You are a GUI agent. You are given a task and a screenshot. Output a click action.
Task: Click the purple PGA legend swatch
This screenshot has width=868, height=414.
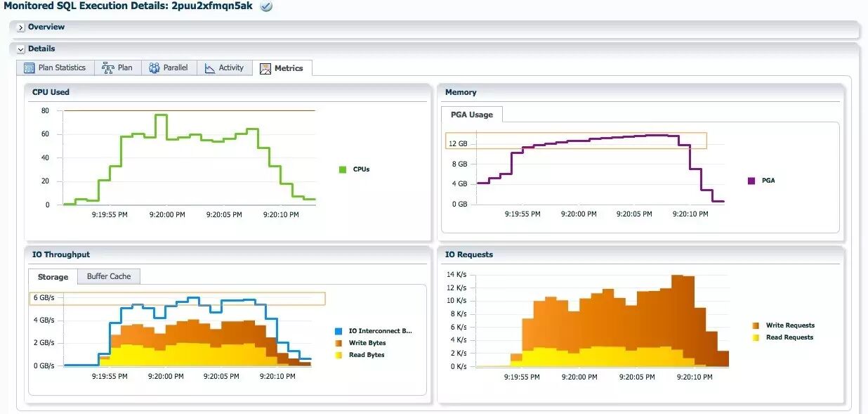(x=751, y=181)
